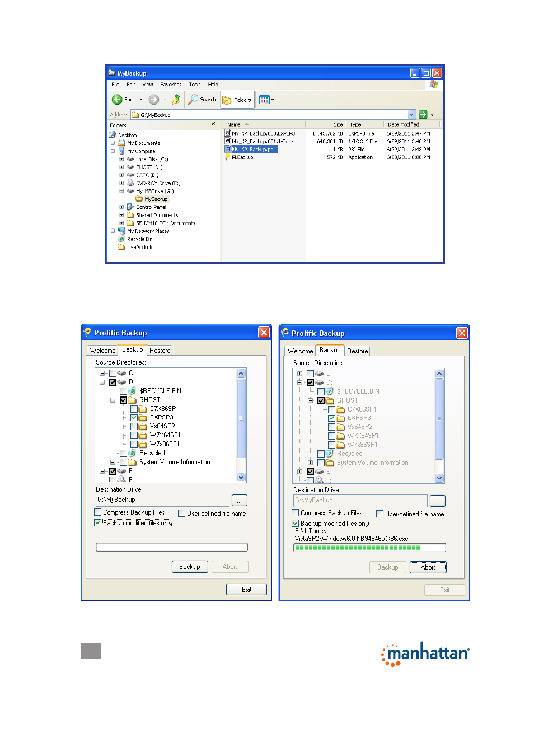534x756 pixels.
Task: Click the Destination Drive field in left dialog
Action: (162, 500)
